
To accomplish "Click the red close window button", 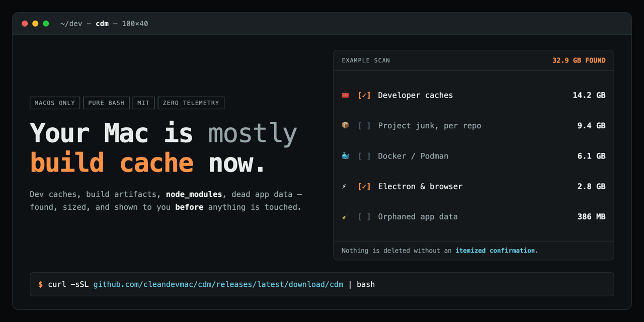I will 25,24.
